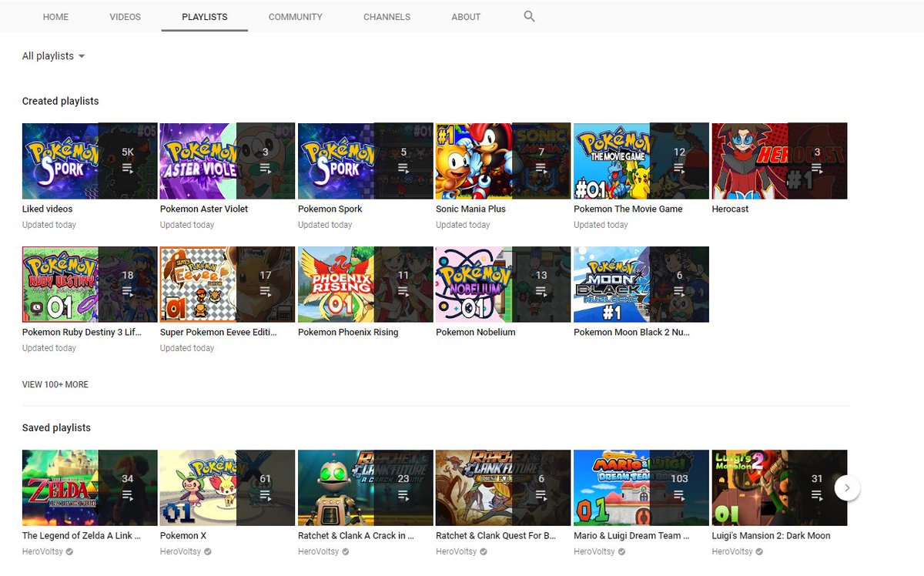Viewport: 924px width, 576px height.
Task: Click the Pokemon Moon Black 2 thumbnail
Action: pos(641,284)
